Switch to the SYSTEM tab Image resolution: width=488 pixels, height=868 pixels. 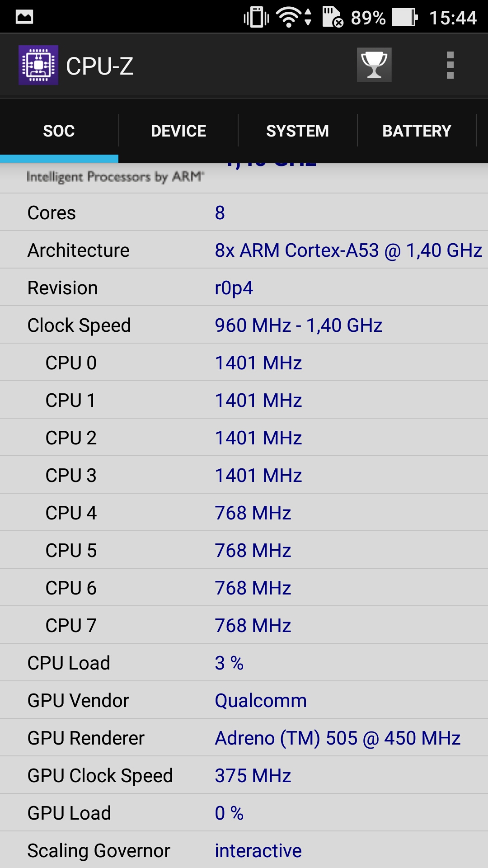point(297,131)
